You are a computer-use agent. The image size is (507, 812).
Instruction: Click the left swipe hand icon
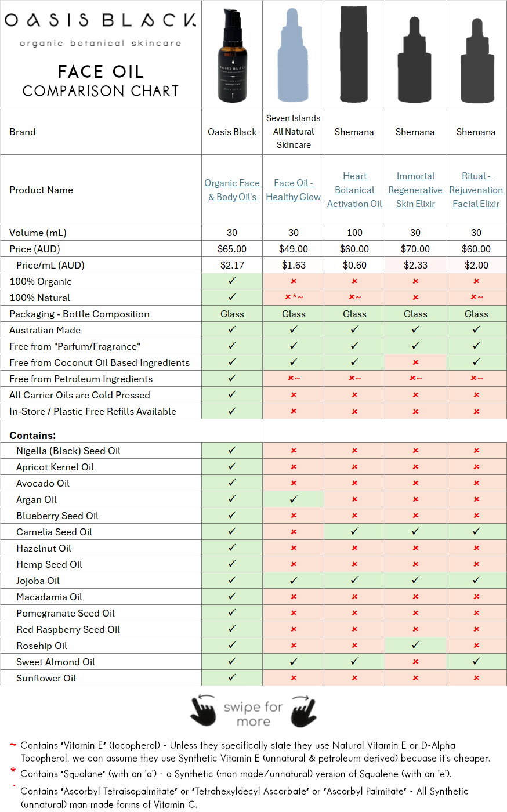(x=204, y=709)
